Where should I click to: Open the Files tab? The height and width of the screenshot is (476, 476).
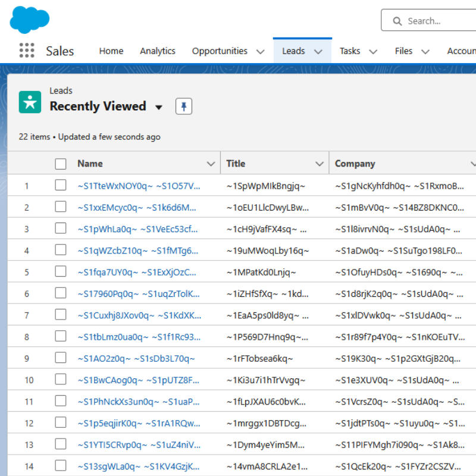[x=403, y=51]
